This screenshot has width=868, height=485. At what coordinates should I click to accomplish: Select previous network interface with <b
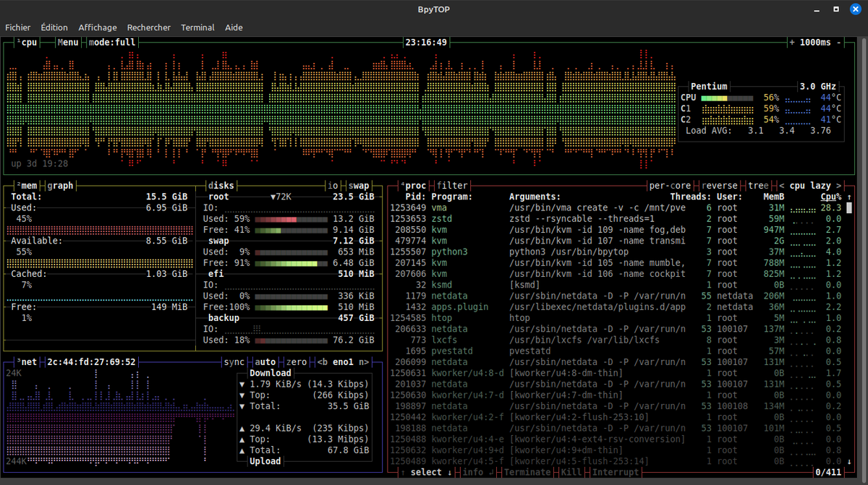323,362
